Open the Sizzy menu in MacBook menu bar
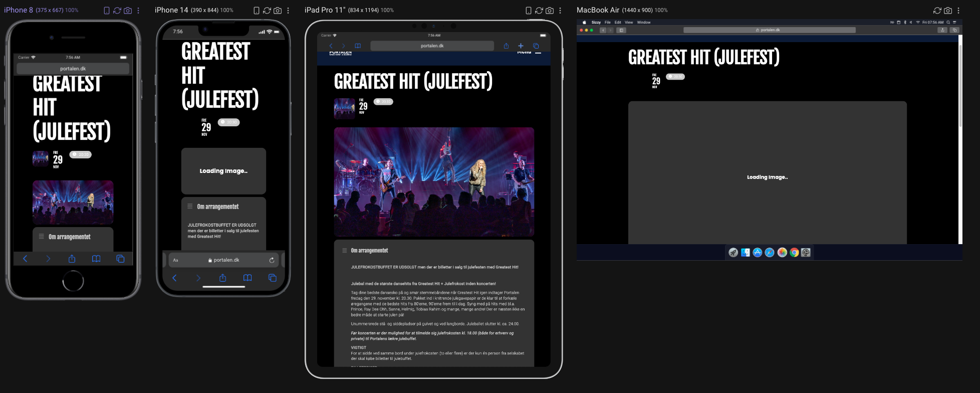This screenshot has width=980, height=393. 596,23
